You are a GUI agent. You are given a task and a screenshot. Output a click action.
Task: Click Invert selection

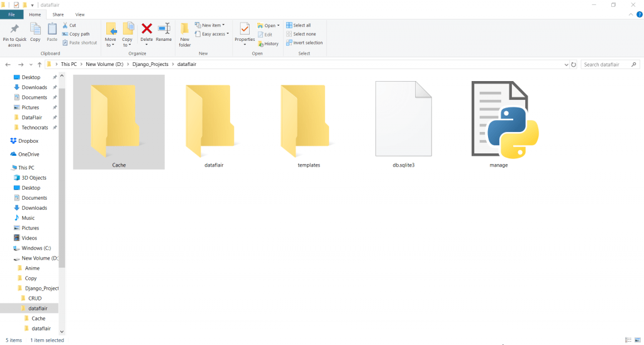click(304, 43)
